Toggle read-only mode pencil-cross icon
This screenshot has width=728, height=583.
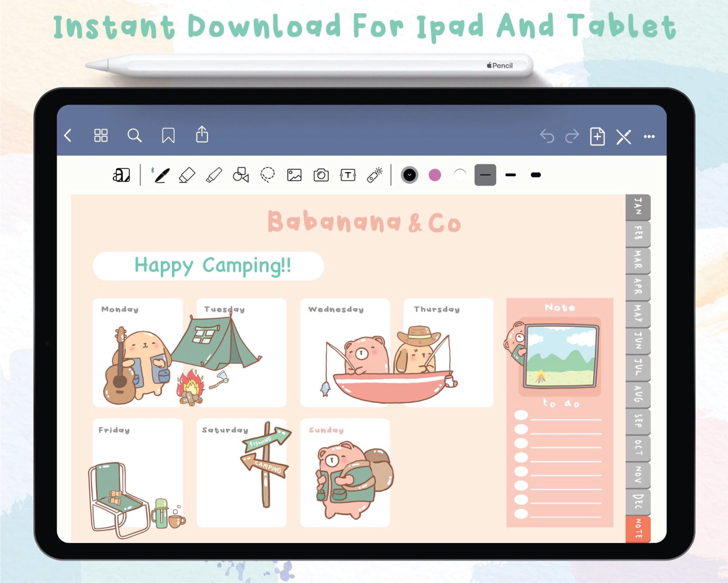(x=623, y=137)
